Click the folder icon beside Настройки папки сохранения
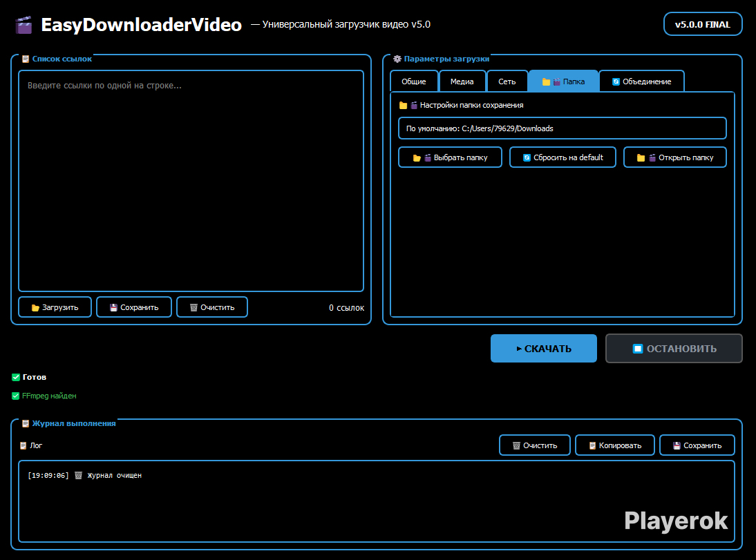The height and width of the screenshot is (560, 756). pos(403,106)
